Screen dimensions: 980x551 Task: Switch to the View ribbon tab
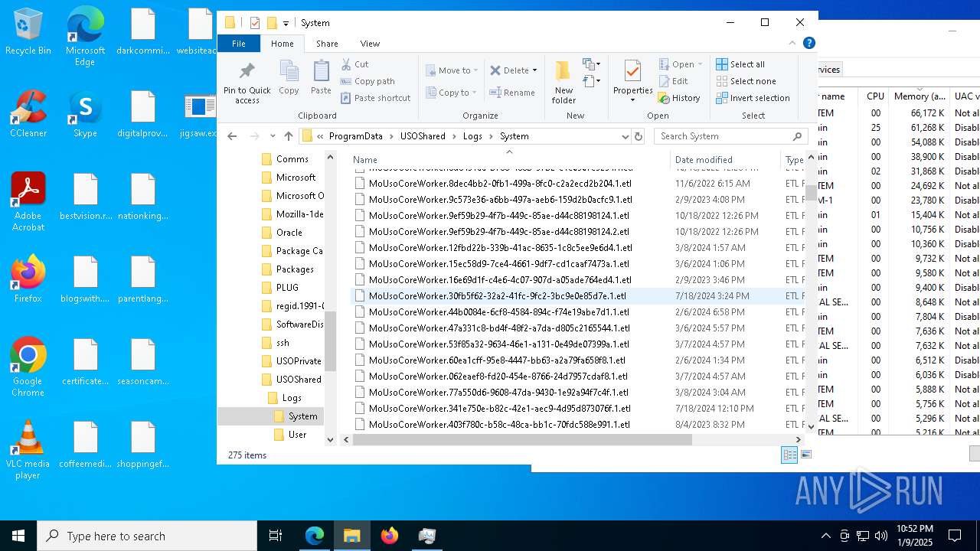click(x=370, y=44)
